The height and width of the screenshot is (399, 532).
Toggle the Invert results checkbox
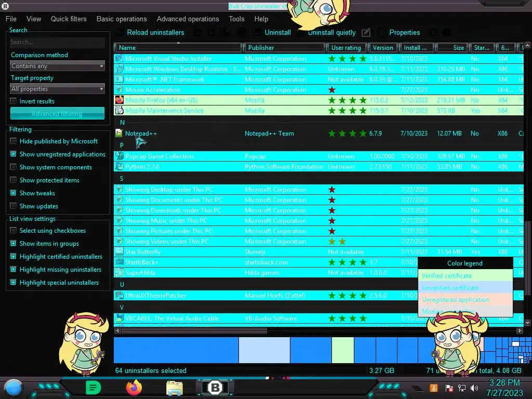13,101
